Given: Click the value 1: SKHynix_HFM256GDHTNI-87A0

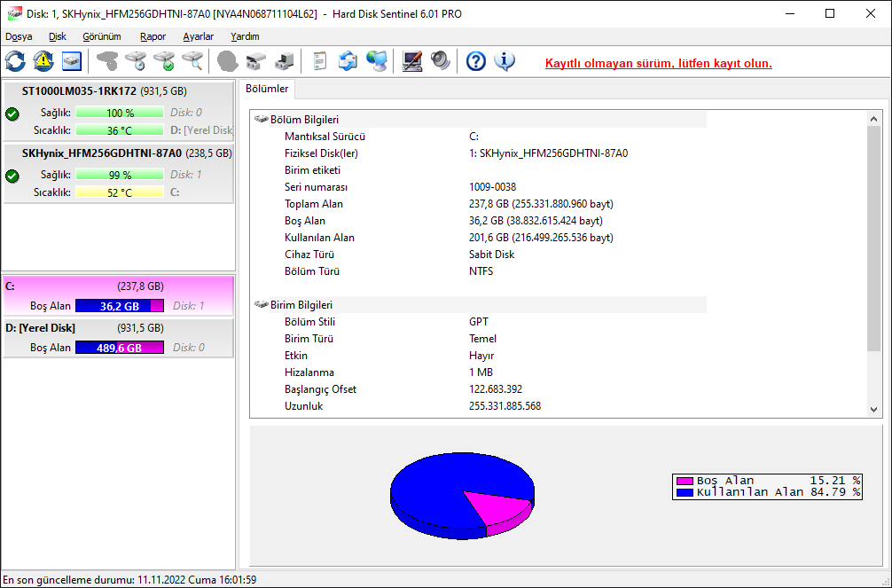Looking at the screenshot, I should pos(548,153).
